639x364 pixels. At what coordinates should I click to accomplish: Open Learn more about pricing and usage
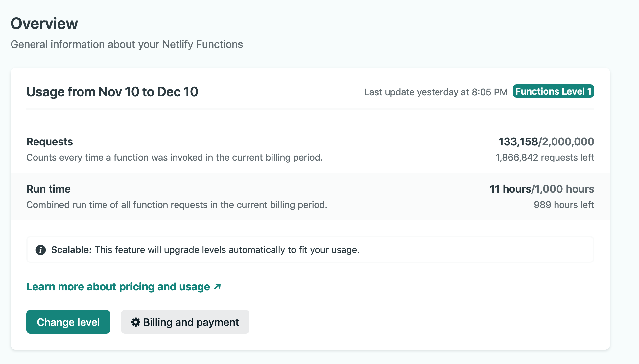coord(118,286)
